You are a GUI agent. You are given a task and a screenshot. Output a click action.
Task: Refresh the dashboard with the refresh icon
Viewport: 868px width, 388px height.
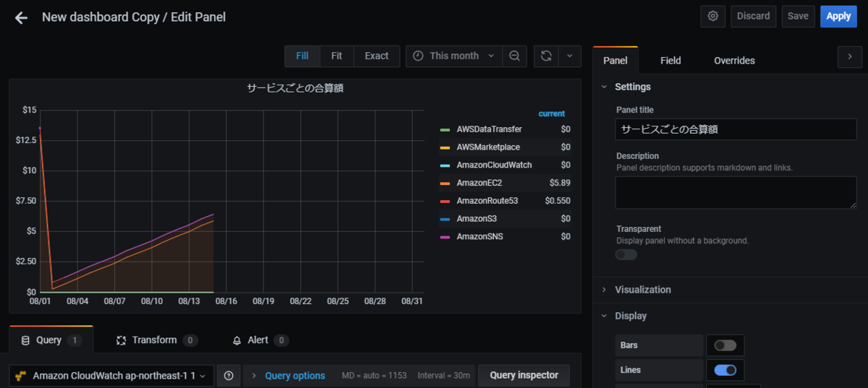pyautogui.click(x=546, y=56)
